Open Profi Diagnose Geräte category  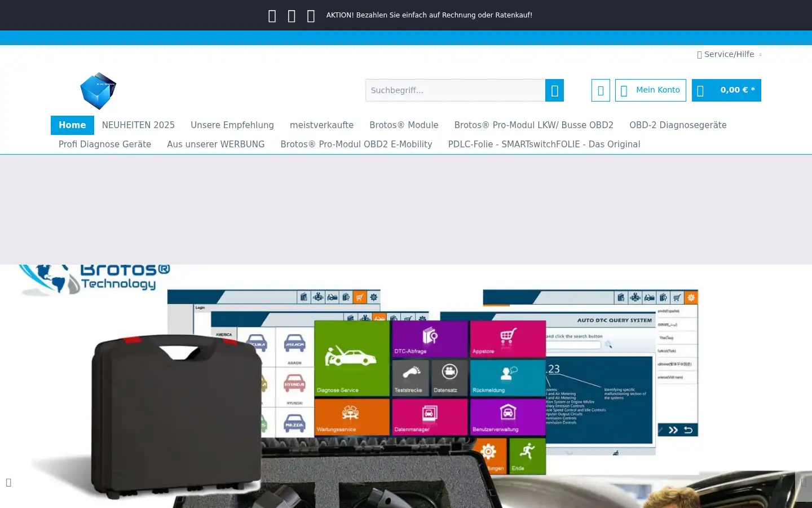click(105, 144)
